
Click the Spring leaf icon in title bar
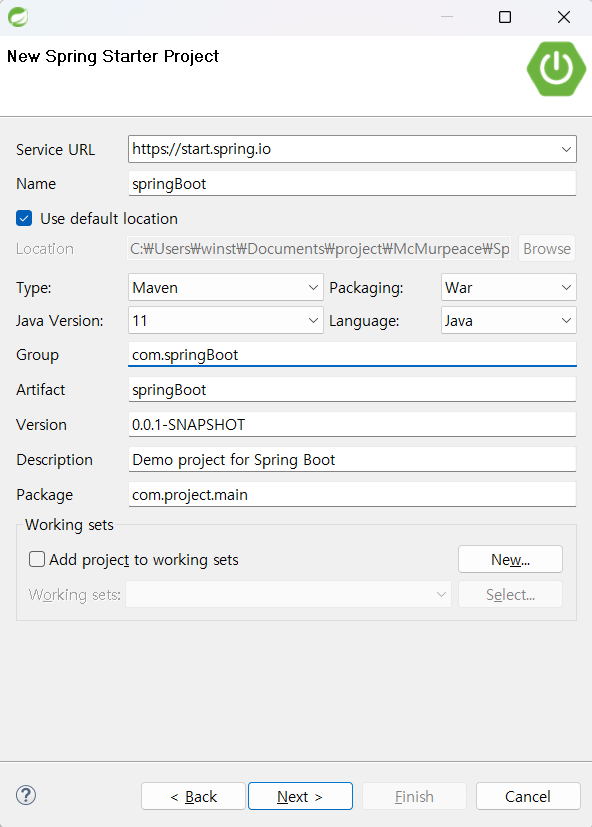(x=18, y=17)
